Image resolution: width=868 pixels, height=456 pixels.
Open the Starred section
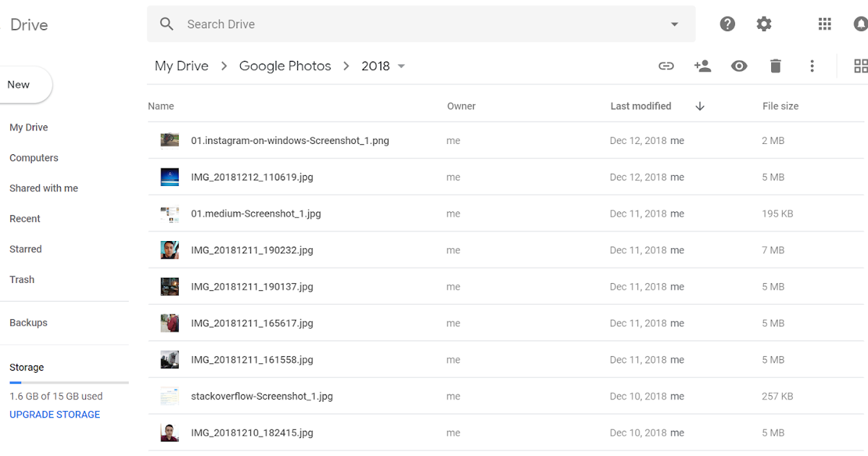tap(25, 248)
